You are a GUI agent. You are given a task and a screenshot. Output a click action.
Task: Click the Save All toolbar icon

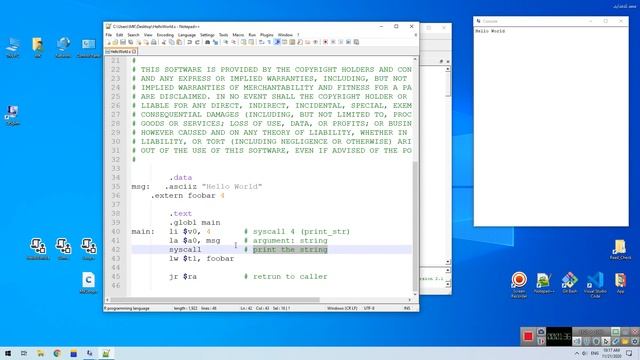pos(130,42)
